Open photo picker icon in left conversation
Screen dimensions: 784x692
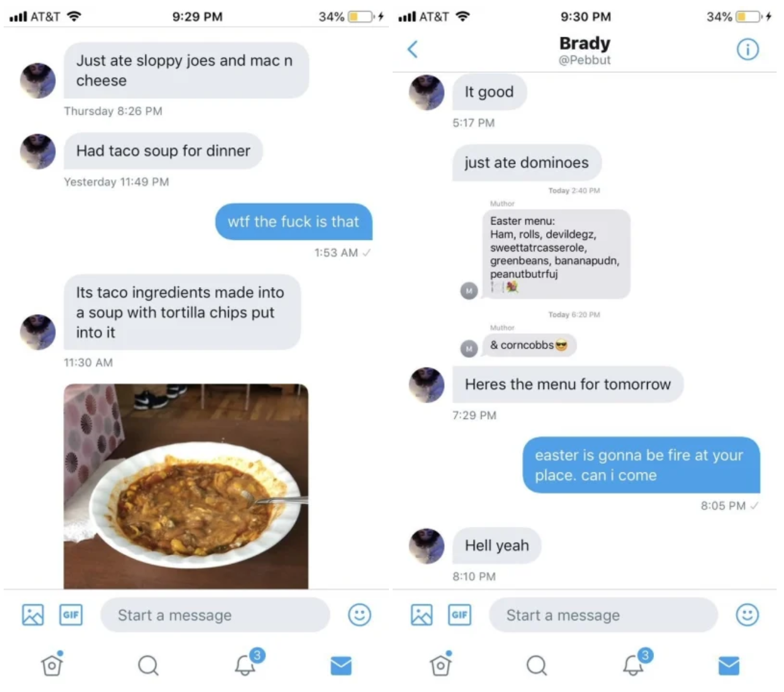click(33, 615)
